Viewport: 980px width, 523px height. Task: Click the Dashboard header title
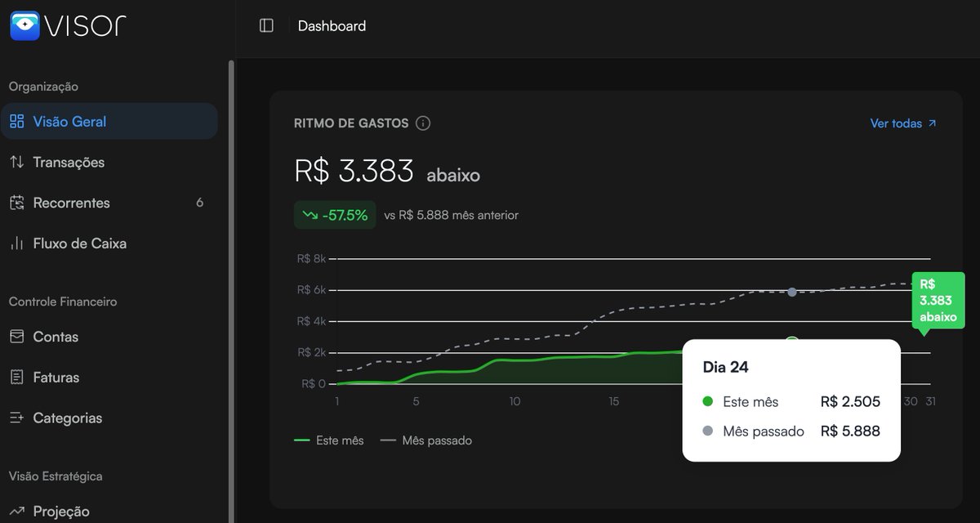click(x=332, y=26)
